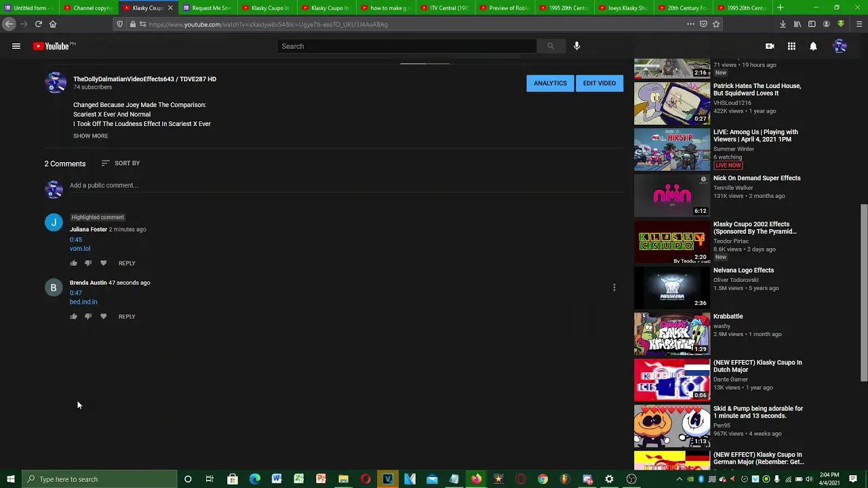Open Among Us live stream thumbnail
This screenshot has height=488, width=868.
tap(672, 150)
